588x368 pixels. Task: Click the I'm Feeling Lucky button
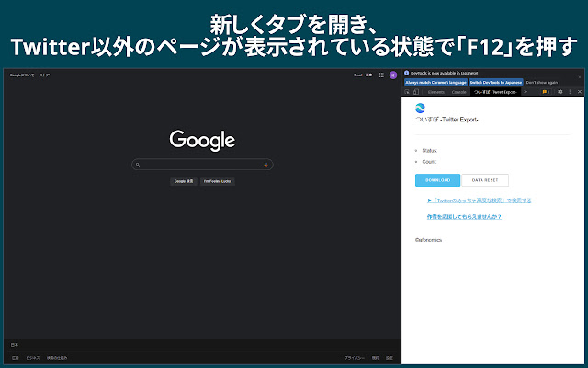[x=218, y=181]
